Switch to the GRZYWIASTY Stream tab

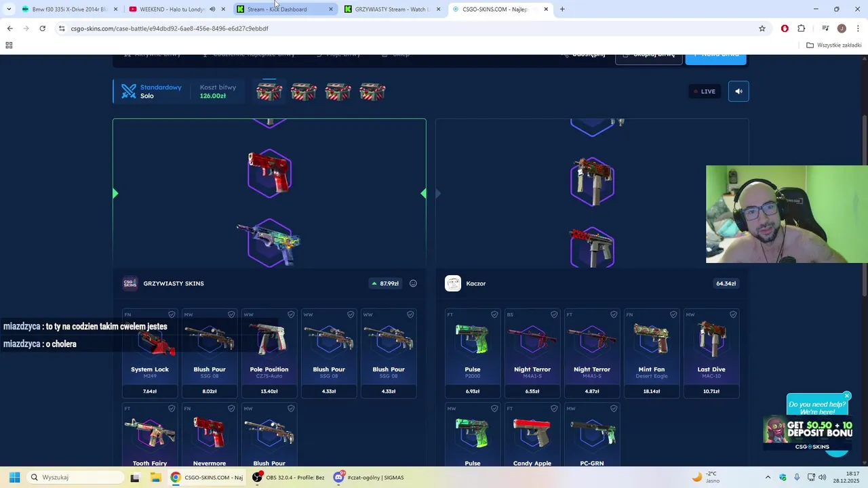[393, 9]
